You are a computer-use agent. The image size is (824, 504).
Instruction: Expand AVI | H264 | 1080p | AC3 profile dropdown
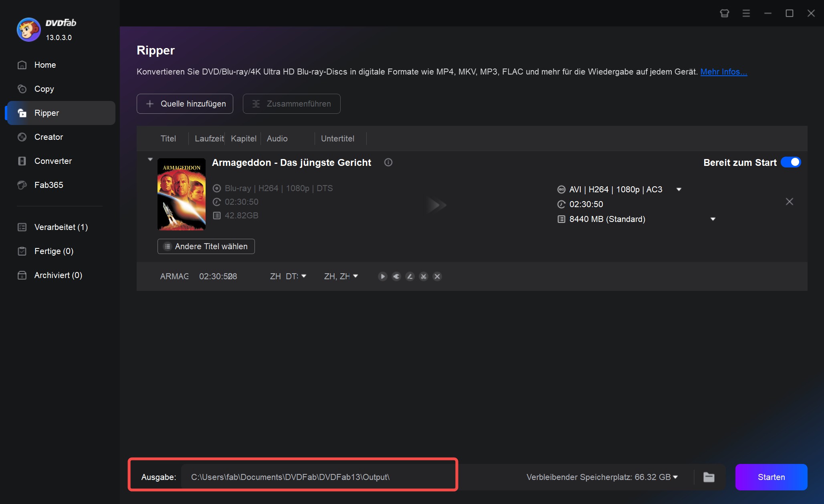679,190
